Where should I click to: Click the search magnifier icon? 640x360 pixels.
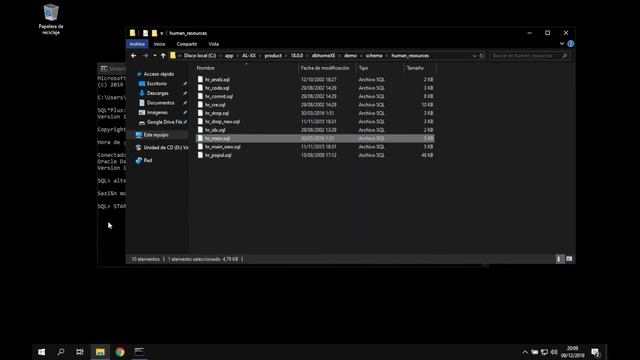tap(565, 56)
